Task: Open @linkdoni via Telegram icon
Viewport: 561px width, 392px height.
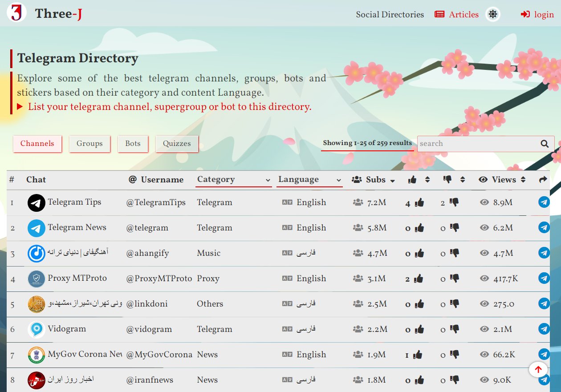Action: point(544,303)
